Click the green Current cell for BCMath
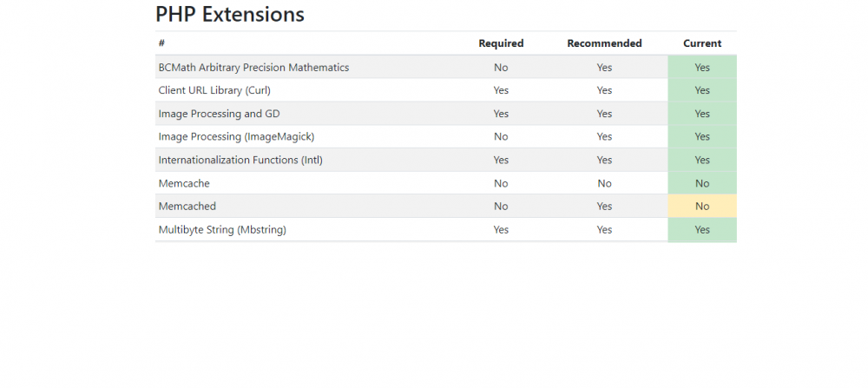 point(702,67)
